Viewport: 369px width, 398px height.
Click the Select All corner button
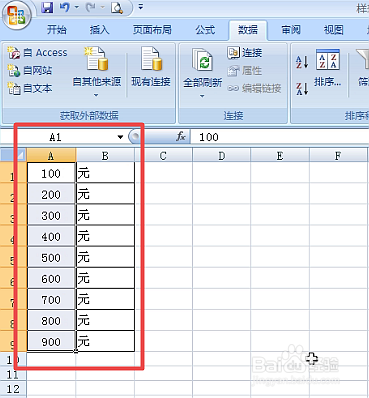(13, 155)
